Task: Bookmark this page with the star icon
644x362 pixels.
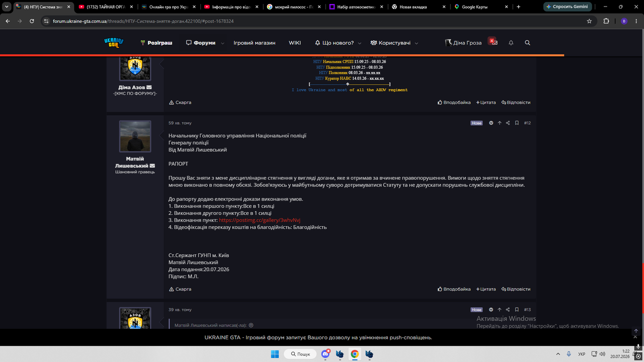Action: pyautogui.click(x=589, y=21)
